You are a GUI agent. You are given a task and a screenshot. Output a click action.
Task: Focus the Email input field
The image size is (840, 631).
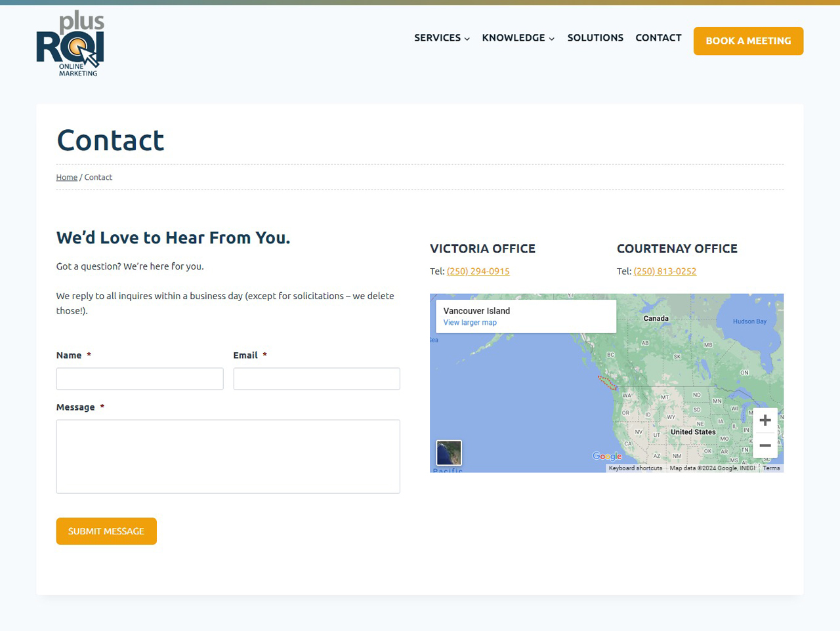(316, 378)
